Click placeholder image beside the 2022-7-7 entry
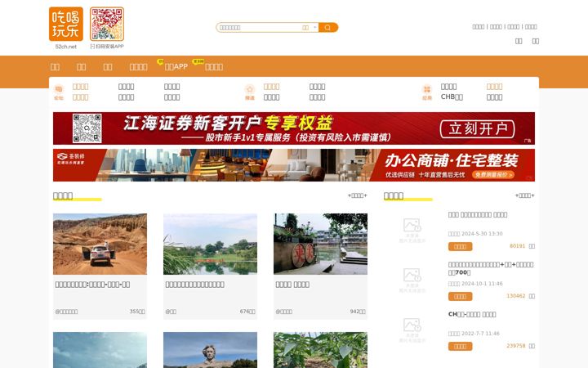Screen dimensions: 588x368 tap(412, 330)
